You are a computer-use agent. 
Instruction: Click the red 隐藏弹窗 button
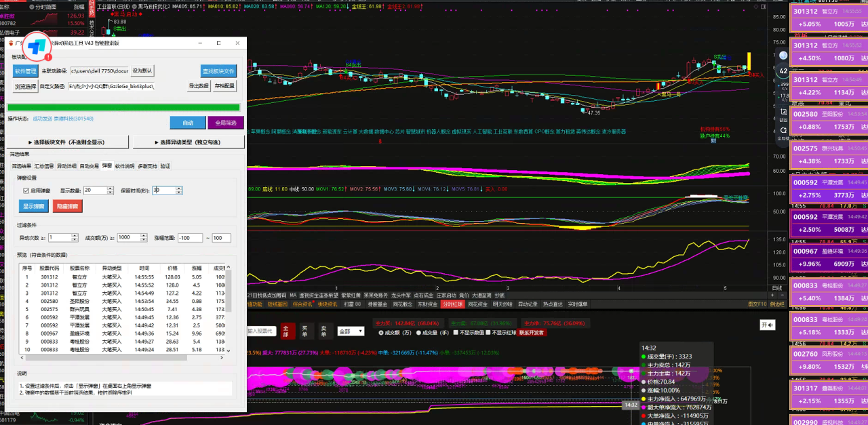coord(68,206)
